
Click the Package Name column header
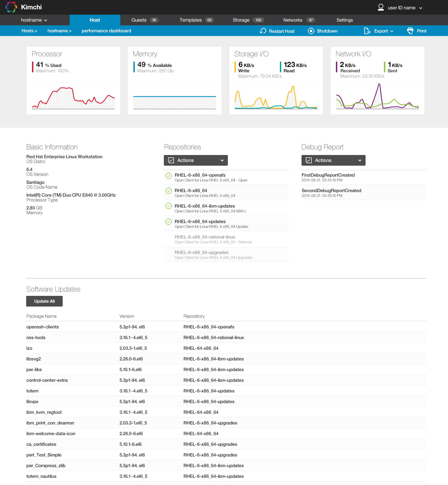coord(41,316)
